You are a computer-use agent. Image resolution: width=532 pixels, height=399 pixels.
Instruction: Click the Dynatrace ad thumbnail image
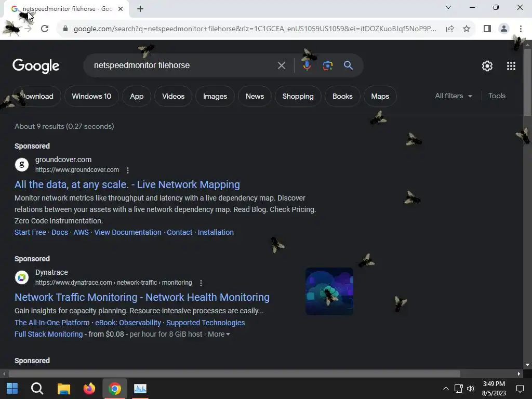coord(329,291)
